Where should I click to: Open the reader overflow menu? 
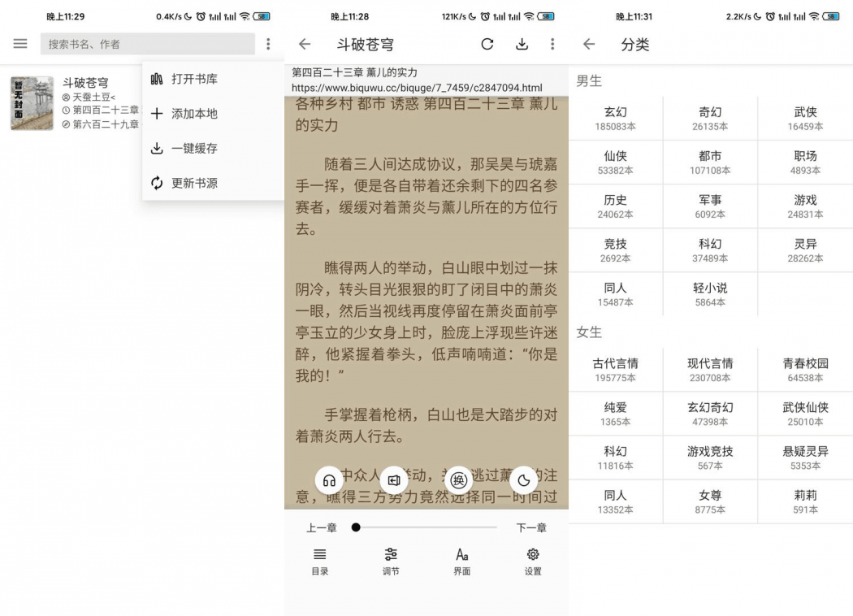tap(553, 45)
